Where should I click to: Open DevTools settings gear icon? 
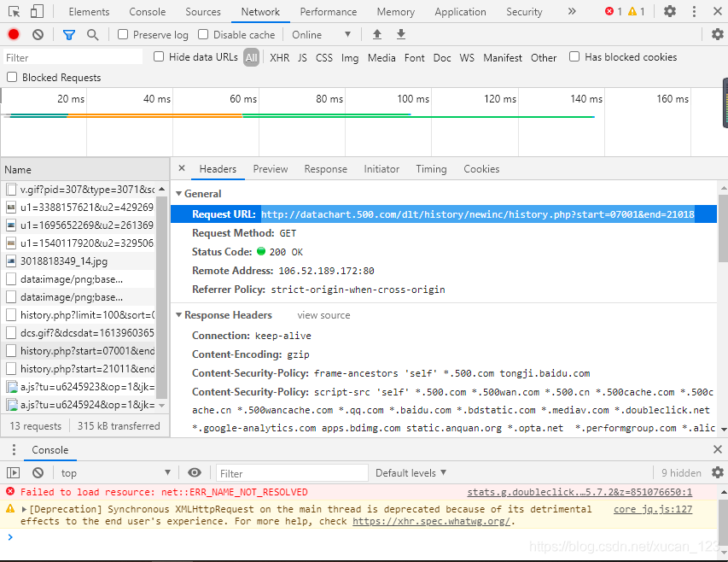pyautogui.click(x=670, y=11)
